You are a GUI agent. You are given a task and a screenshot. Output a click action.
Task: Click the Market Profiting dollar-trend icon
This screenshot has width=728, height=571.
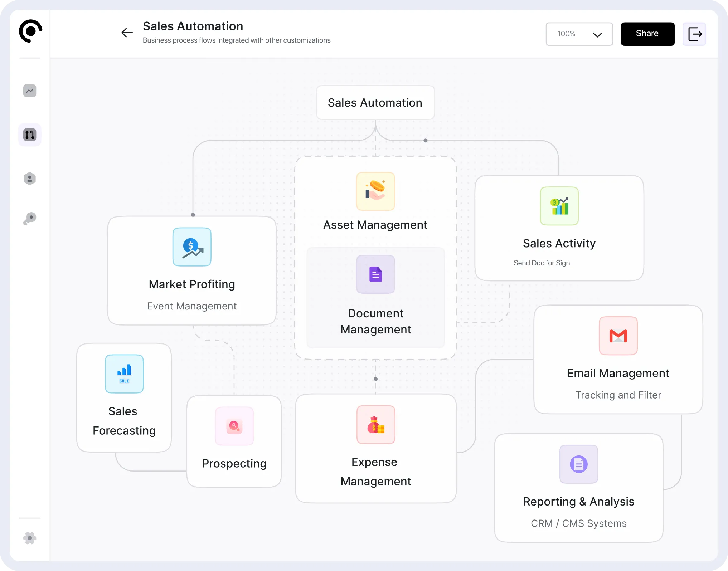click(x=192, y=247)
